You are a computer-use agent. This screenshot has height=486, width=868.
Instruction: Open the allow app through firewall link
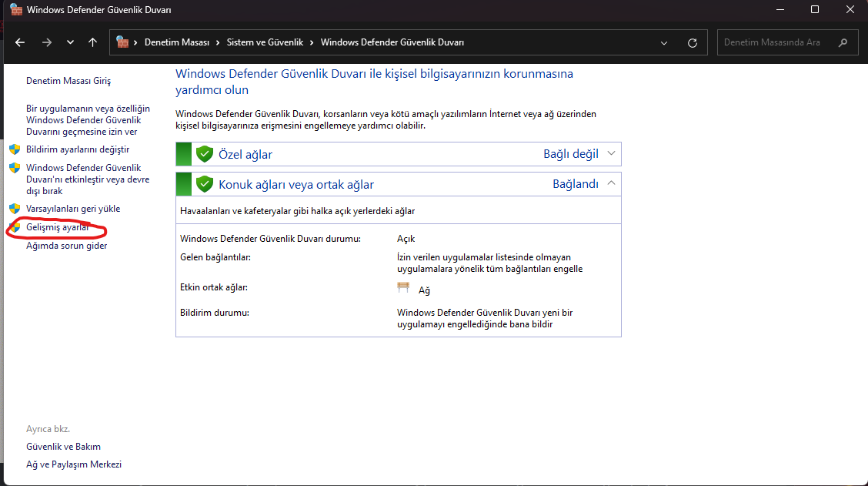[88, 120]
